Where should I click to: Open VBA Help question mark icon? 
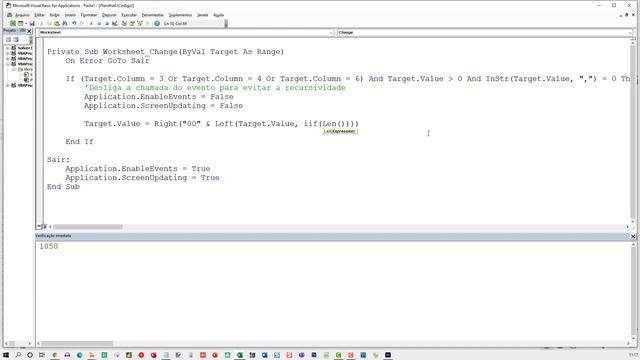[x=157, y=24]
